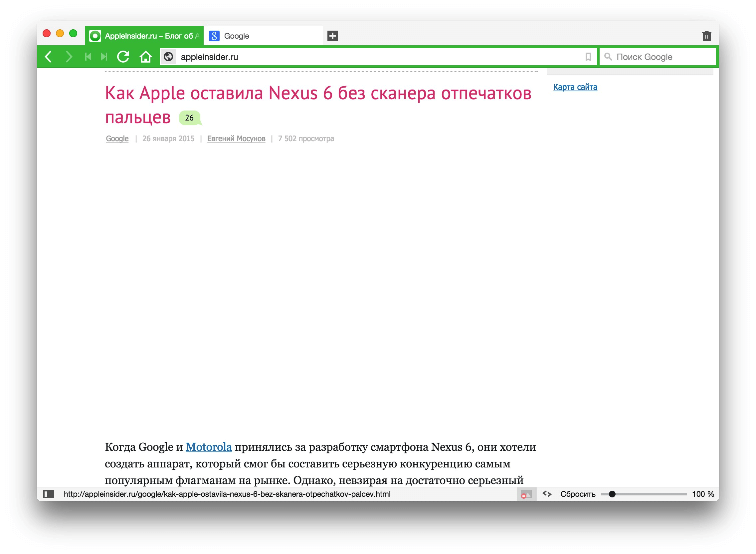This screenshot has width=756, height=554.
Task: Open the 26 comments bubble
Action: click(190, 118)
